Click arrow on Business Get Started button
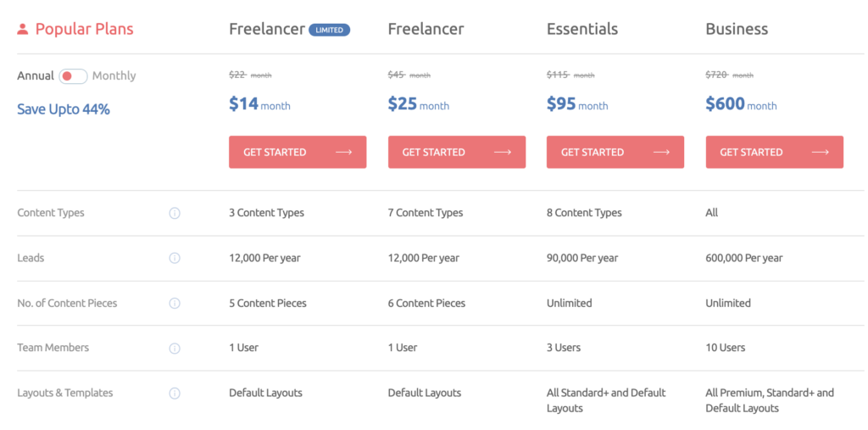 click(820, 153)
